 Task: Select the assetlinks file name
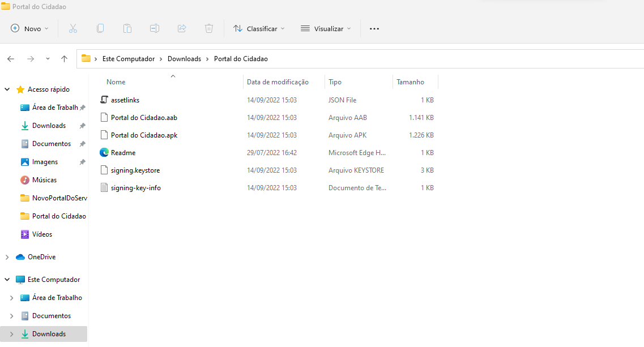[125, 100]
